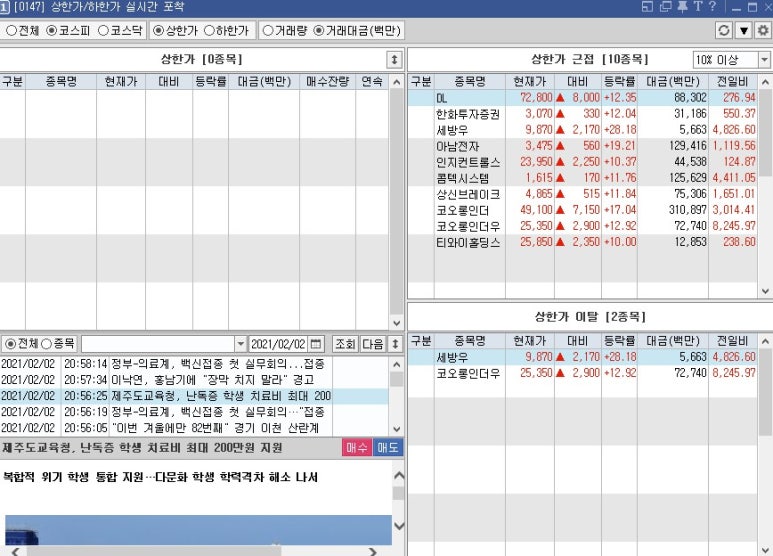The width and height of the screenshot is (773, 556).
Task: Click the up-down arrow icon next to 다음
Action: pyautogui.click(x=395, y=344)
